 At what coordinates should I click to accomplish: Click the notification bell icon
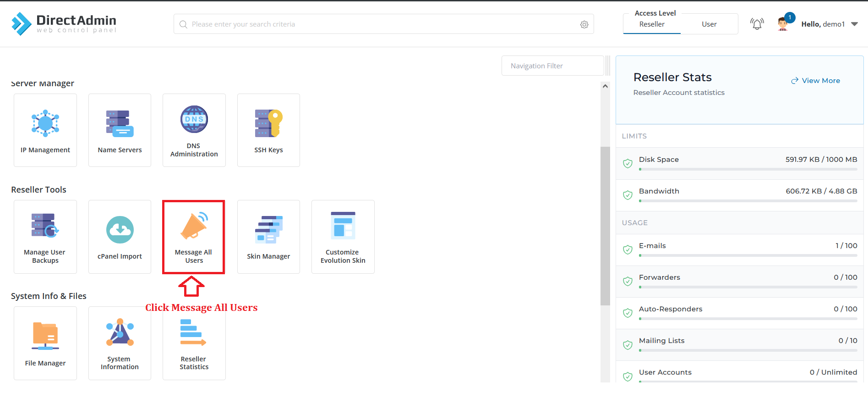point(757,24)
